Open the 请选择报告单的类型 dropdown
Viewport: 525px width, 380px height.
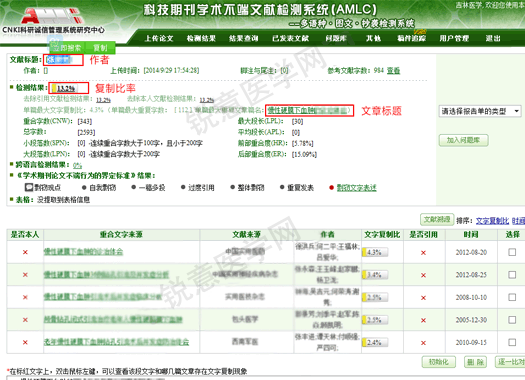pos(480,111)
